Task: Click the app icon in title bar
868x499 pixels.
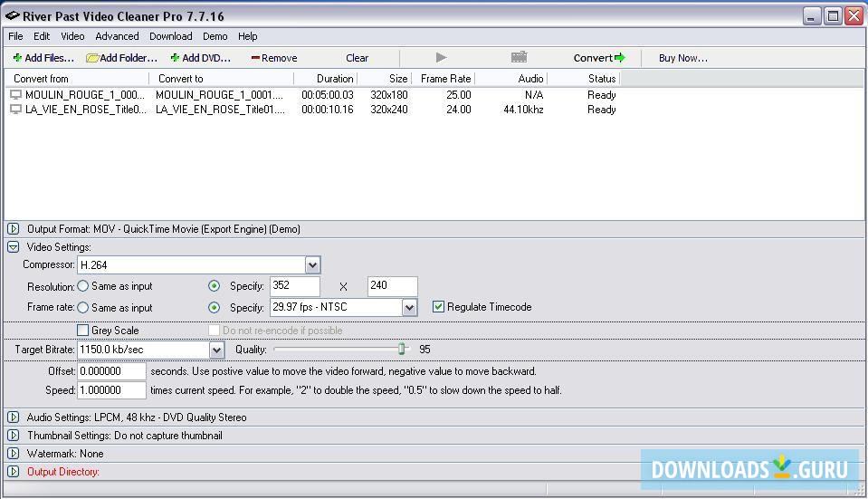Action: pos(12,15)
